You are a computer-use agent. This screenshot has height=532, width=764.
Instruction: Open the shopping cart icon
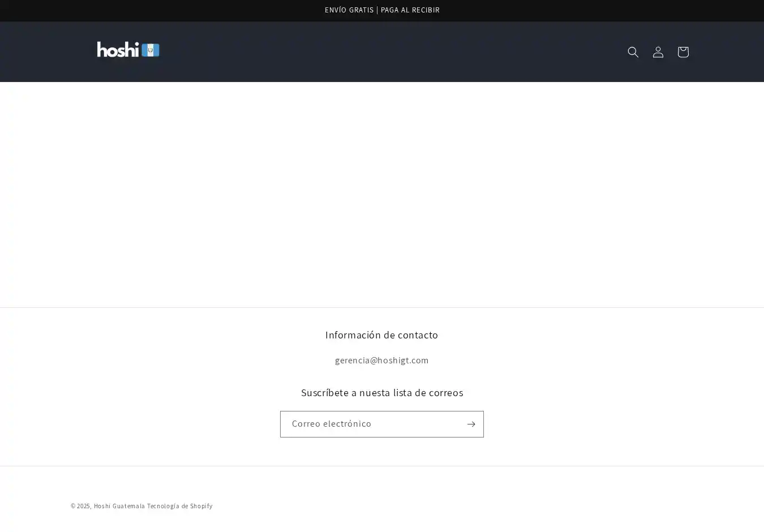683,52
